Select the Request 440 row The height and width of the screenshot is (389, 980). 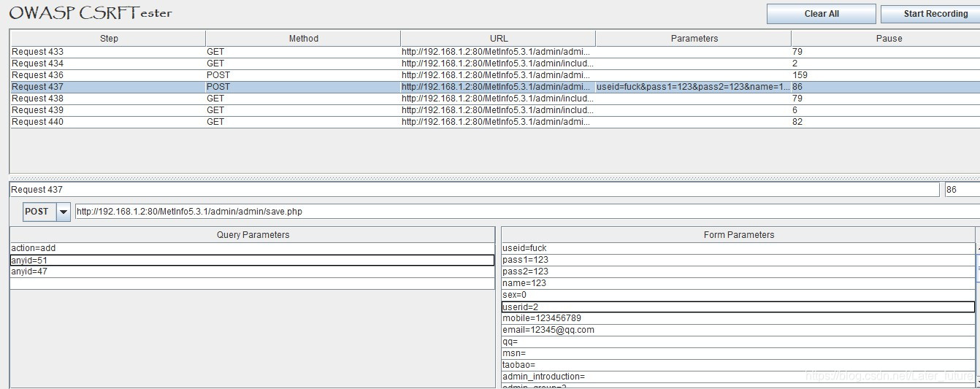coord(495,122)
